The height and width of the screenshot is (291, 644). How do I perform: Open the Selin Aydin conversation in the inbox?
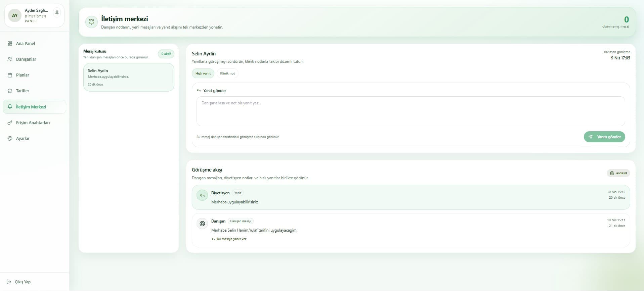(x=129, y=77)
